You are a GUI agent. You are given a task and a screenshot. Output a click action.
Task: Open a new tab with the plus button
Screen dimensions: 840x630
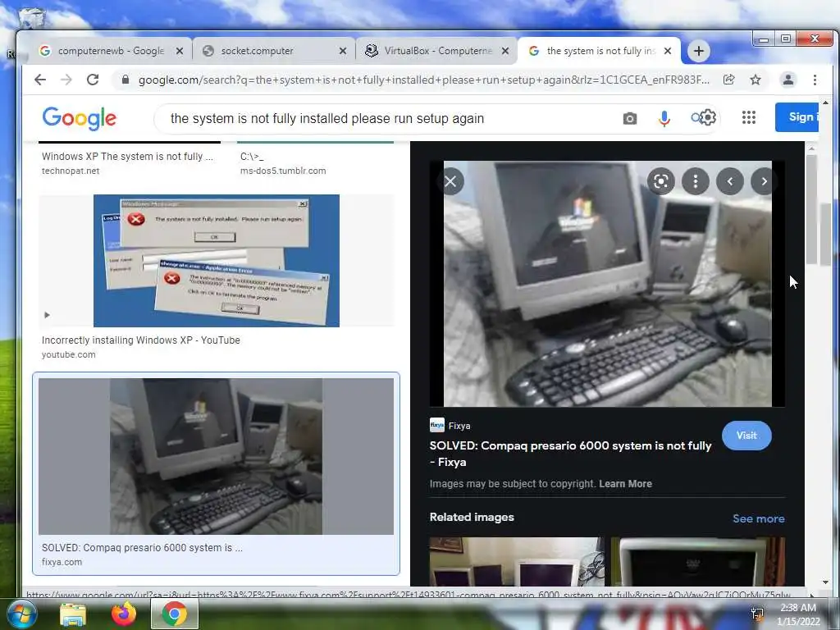699,51
